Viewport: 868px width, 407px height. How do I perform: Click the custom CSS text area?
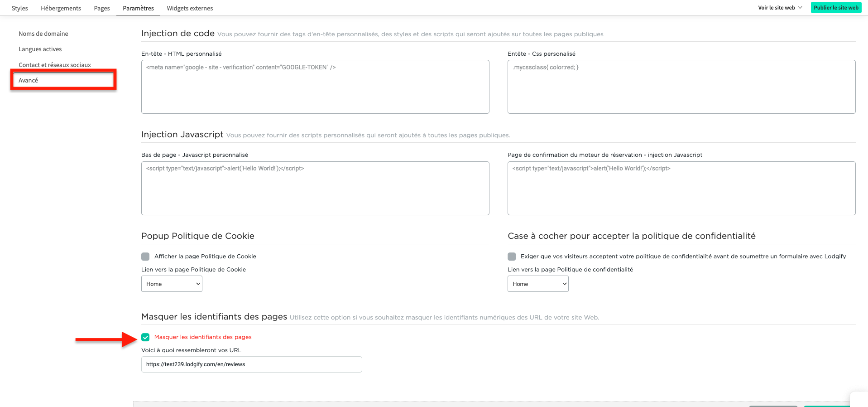click(x=681, y=87)
